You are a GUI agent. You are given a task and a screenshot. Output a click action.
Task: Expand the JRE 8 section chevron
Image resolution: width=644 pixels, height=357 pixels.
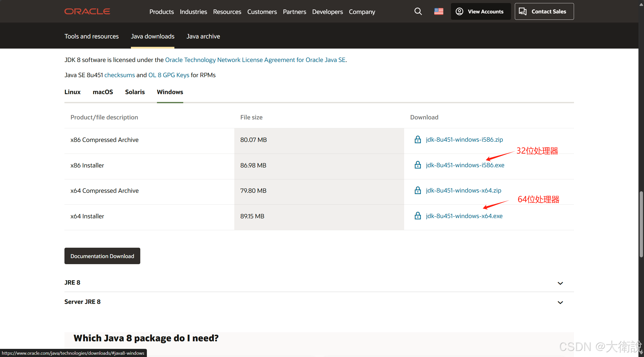(560, 283)
